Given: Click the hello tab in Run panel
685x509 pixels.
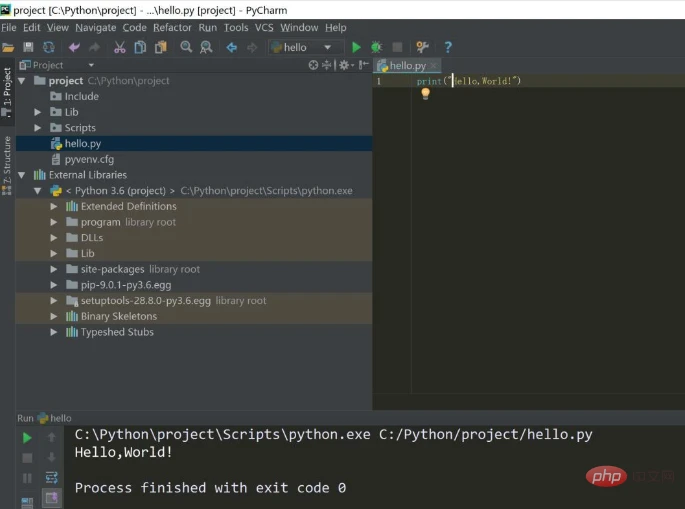Looking at the screenshot, I should coord(55,418).
